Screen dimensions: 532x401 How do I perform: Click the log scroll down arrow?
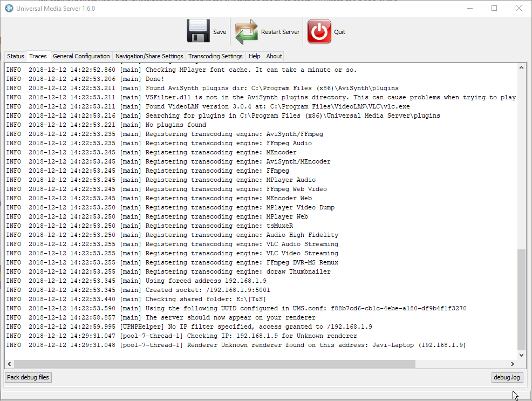tap(522, 355)
